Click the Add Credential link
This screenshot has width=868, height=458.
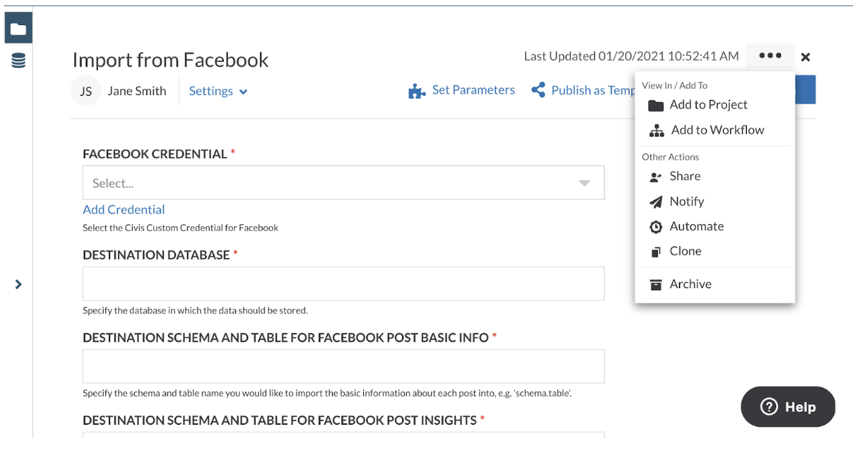point(124,209)
